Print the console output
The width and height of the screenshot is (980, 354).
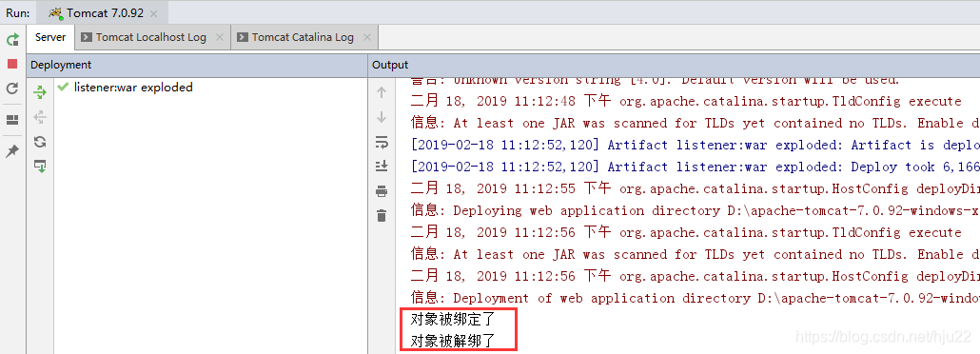[382, 191]
